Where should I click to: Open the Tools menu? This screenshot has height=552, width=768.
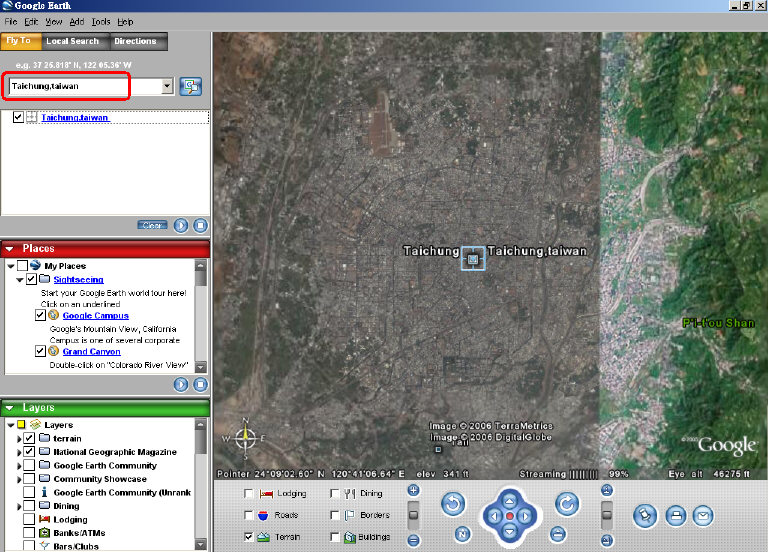coord(101,22)
